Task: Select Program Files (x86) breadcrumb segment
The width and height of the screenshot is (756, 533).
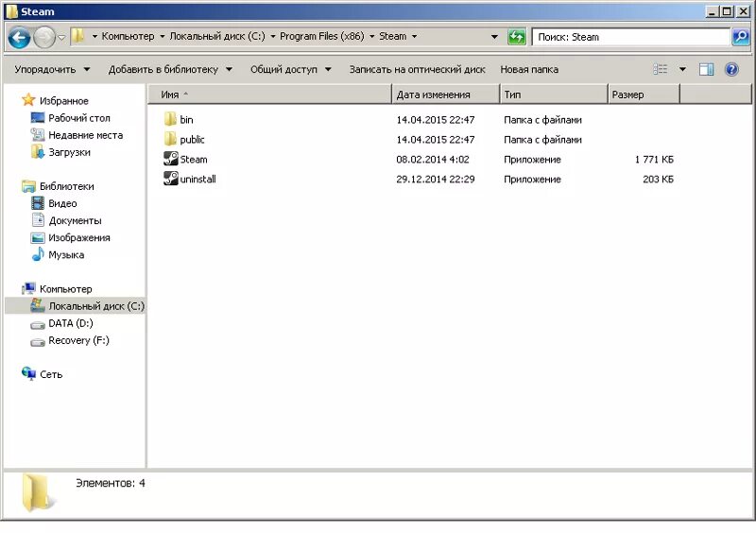Action: 321,36
